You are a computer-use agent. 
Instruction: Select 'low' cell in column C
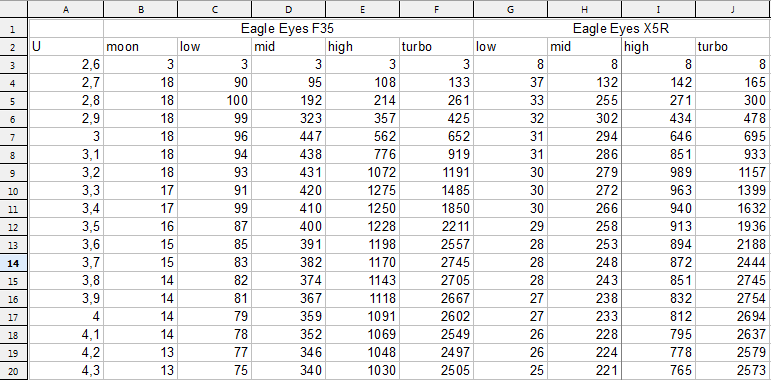[214, 47]
